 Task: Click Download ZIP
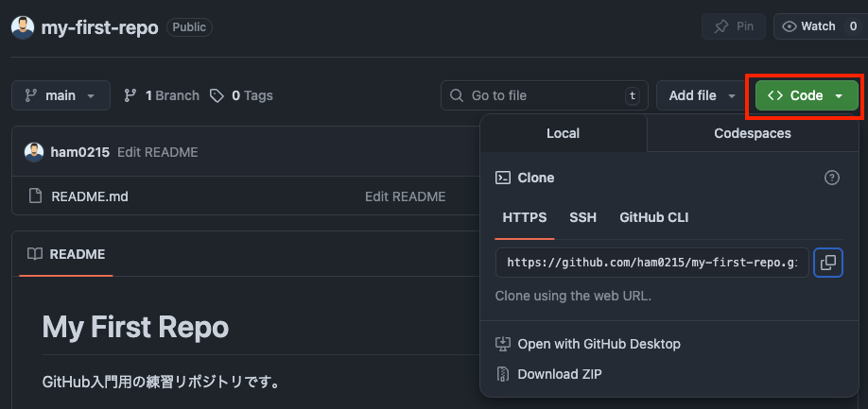pos(559,374)
